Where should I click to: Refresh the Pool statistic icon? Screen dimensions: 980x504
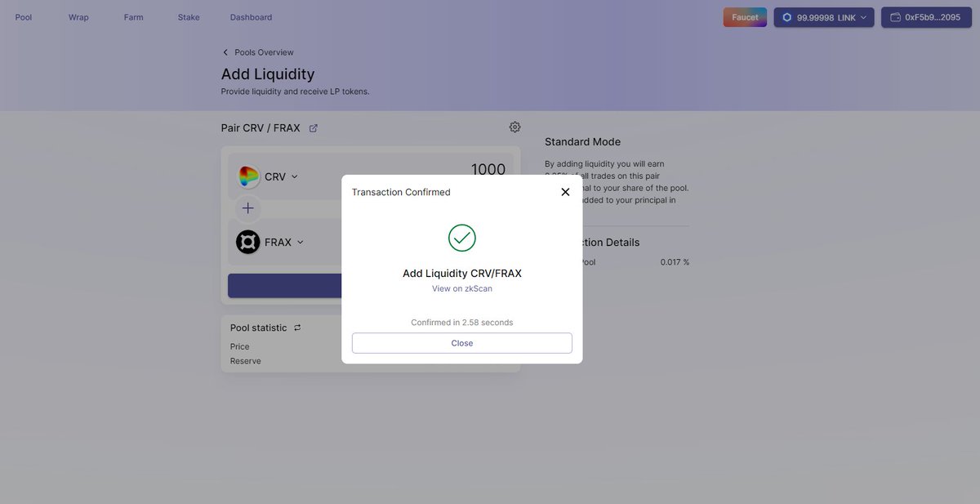(x=297, y=328)
